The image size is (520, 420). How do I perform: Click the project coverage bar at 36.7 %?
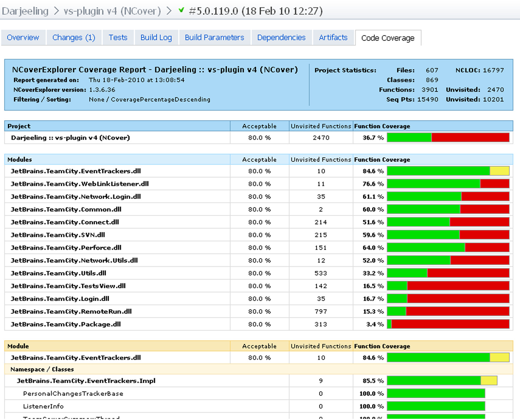pos(448,137)
